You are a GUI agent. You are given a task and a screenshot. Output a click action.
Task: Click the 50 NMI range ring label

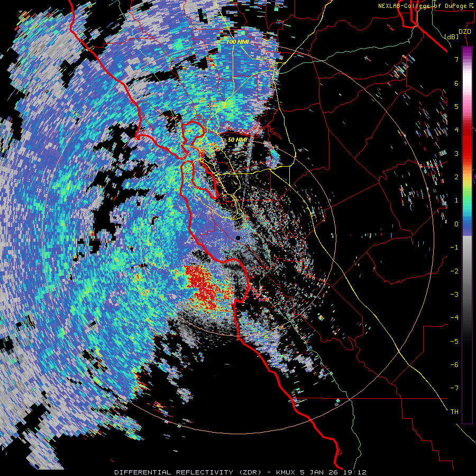point(237,140)
